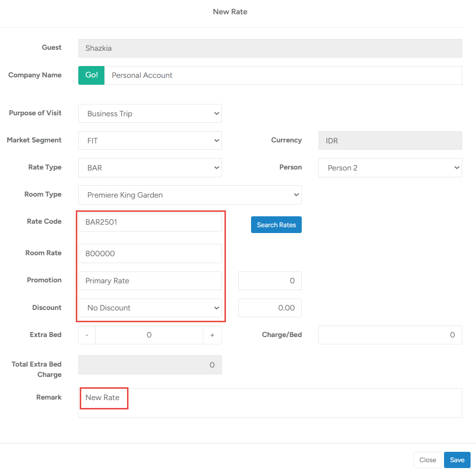
Task: Focus the Charge/Bed input field
Action: [390, 335]
